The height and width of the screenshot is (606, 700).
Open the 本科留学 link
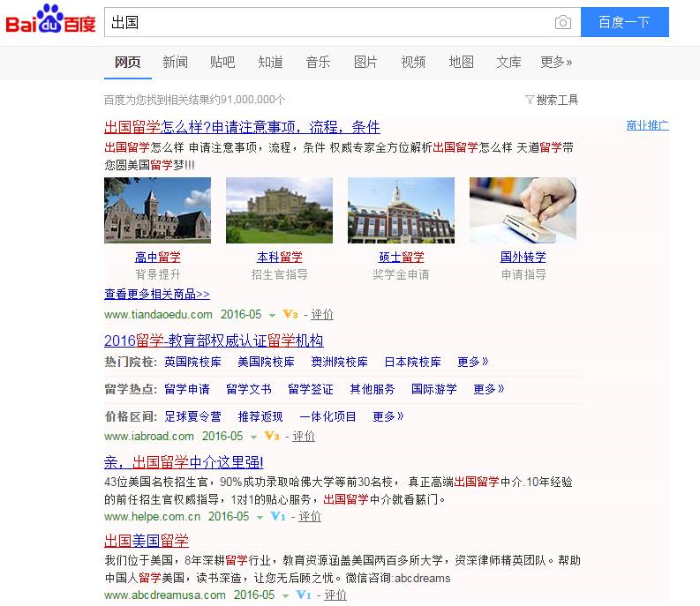[x=280, y=257]
